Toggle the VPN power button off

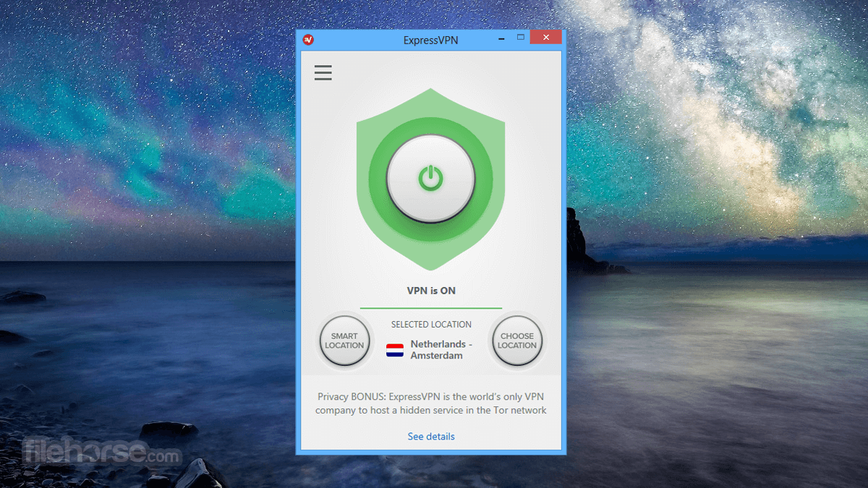431,178
